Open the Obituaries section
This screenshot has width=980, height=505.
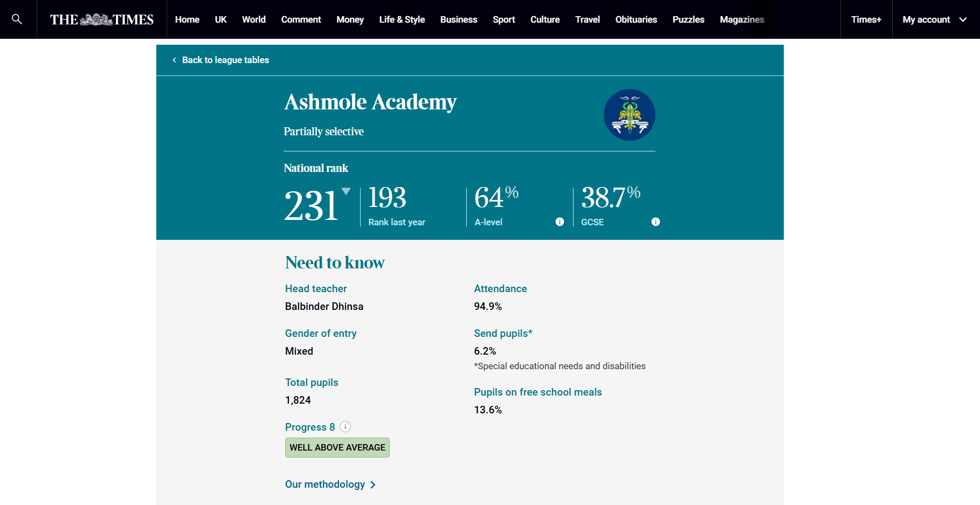[636, 19]
